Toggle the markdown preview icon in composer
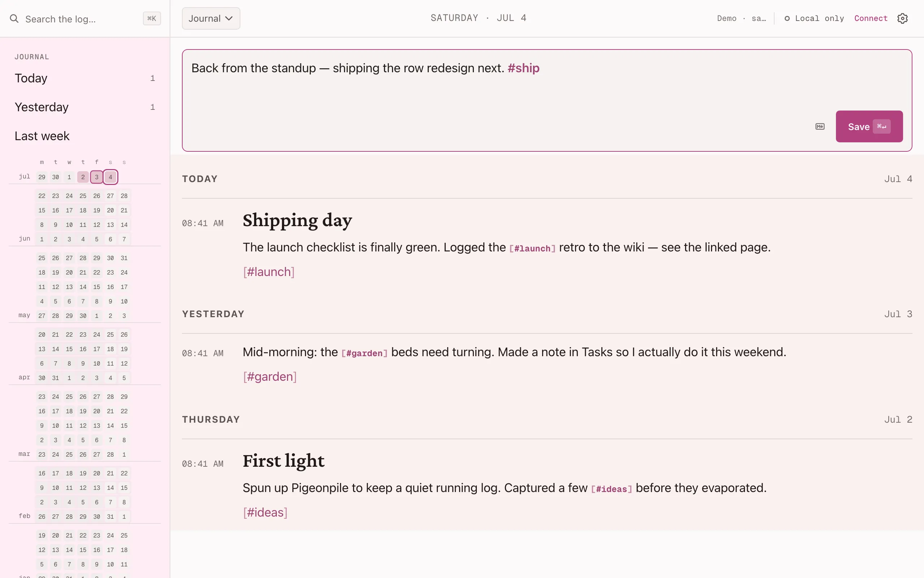The height and width of the screenshot is (578, 924). 820,126
